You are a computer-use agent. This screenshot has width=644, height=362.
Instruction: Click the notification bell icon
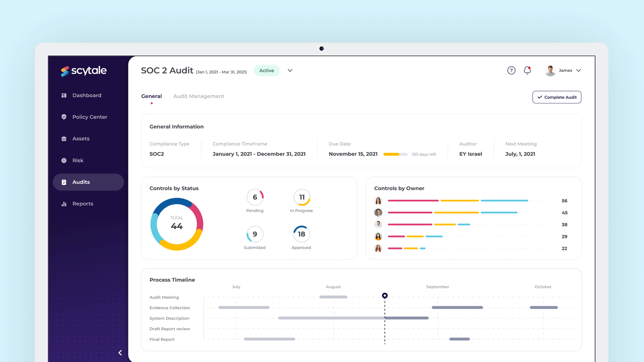pos(528,70)
